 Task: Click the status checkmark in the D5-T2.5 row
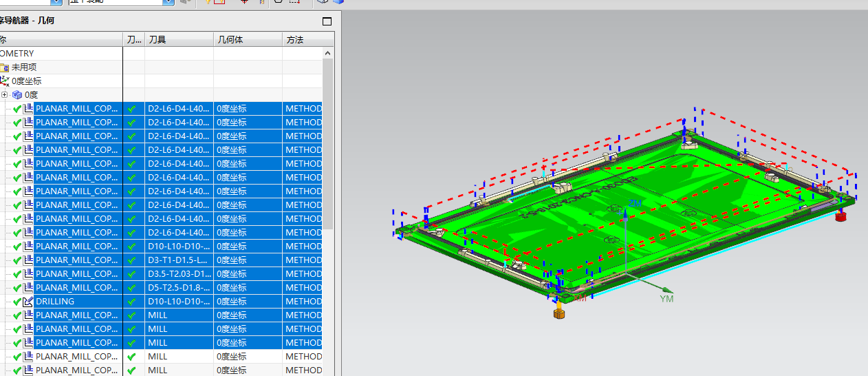[x=17, y=288]
